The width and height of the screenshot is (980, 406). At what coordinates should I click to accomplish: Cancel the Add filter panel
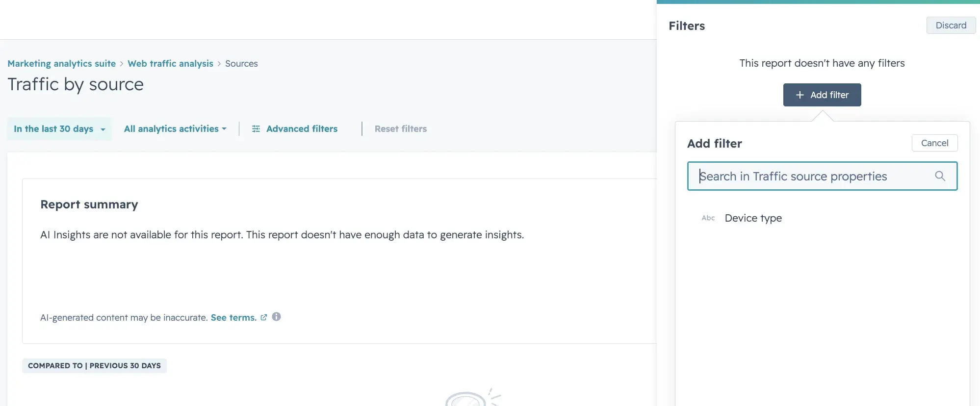pos(934,143)
